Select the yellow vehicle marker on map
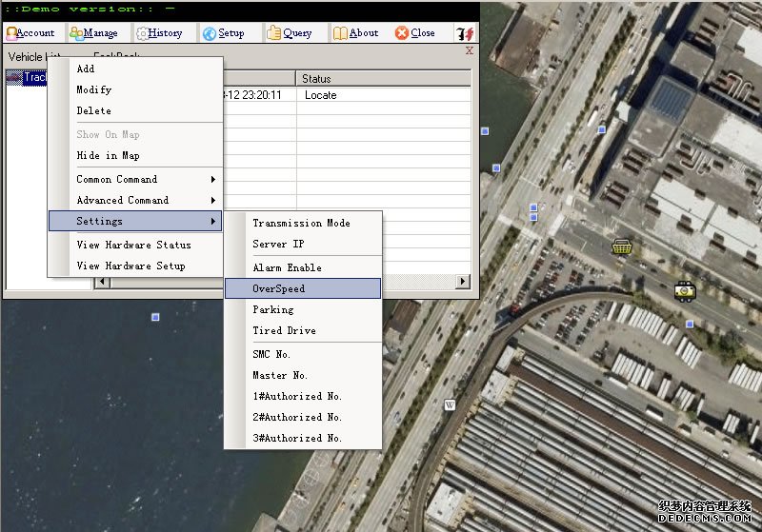 (684, 290)
